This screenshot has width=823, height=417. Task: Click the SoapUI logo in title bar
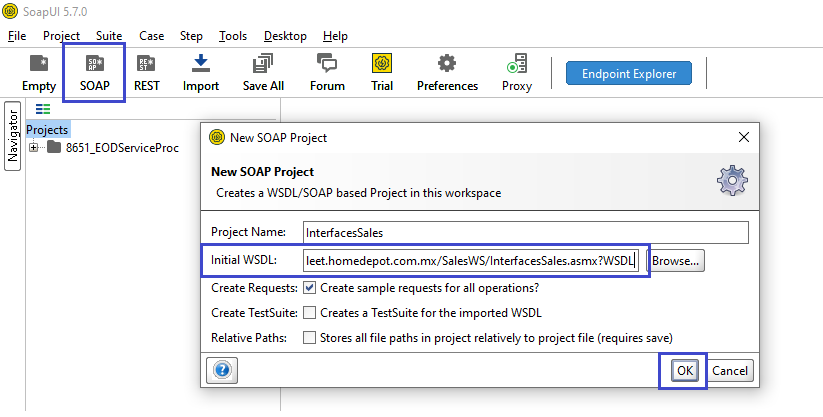[10, 11]
